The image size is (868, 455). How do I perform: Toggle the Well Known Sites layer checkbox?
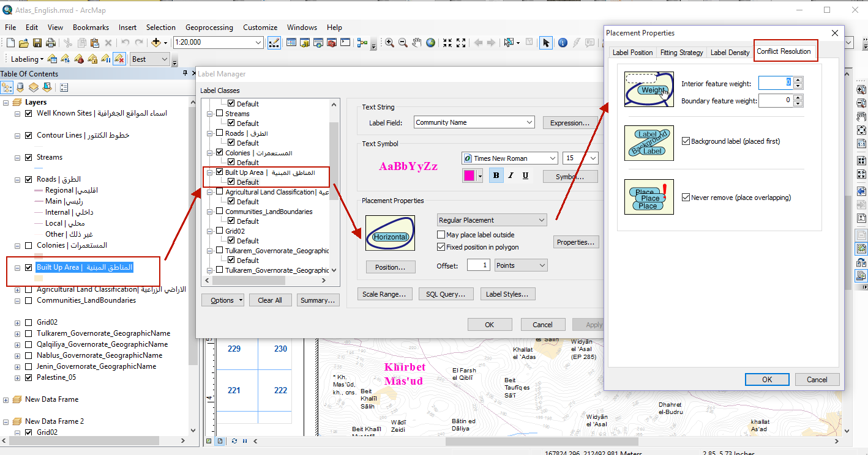pos(28,113)
